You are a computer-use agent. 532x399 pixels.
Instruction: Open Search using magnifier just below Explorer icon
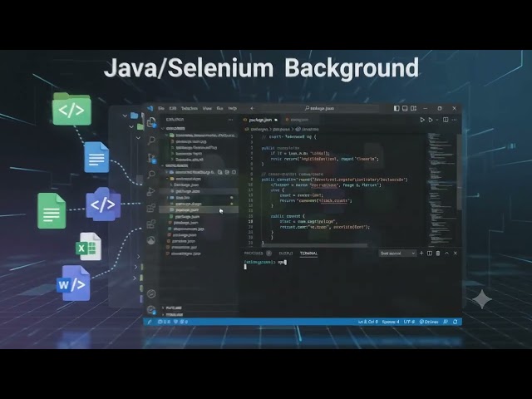pyautogui.click(x=151, y=140)
